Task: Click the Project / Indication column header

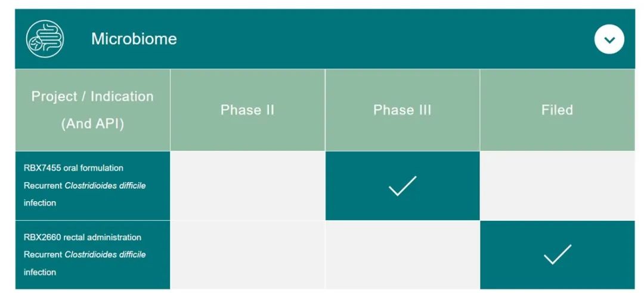Action: coord(92,97)
